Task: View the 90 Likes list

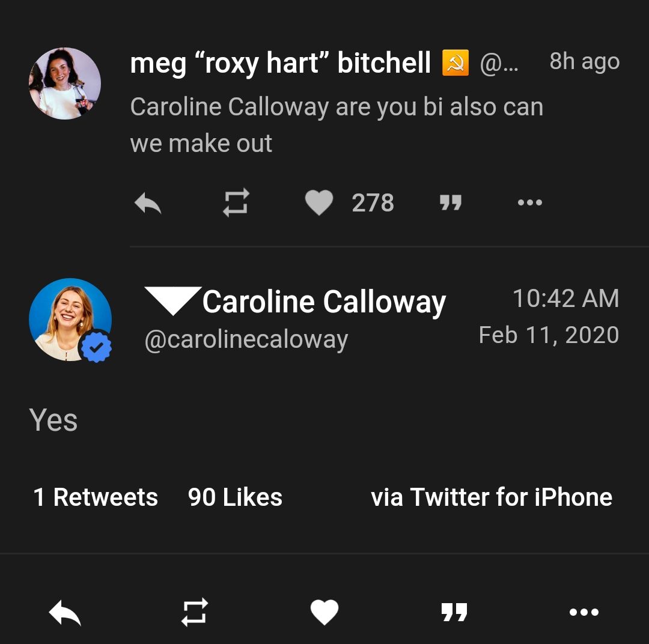Action: [235, 497]
